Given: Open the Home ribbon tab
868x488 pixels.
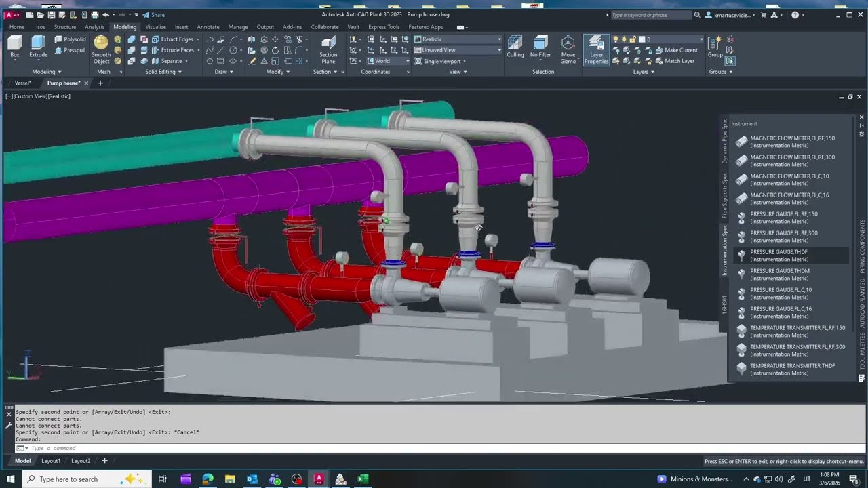Looking at the screenshot, I should point(17,27).
